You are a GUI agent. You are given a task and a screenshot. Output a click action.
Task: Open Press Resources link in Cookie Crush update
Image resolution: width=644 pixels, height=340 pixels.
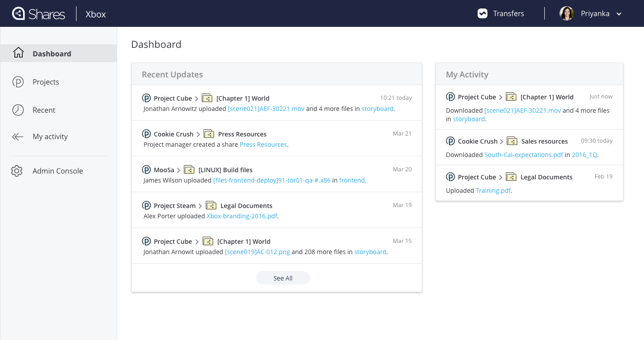[263, 144]
